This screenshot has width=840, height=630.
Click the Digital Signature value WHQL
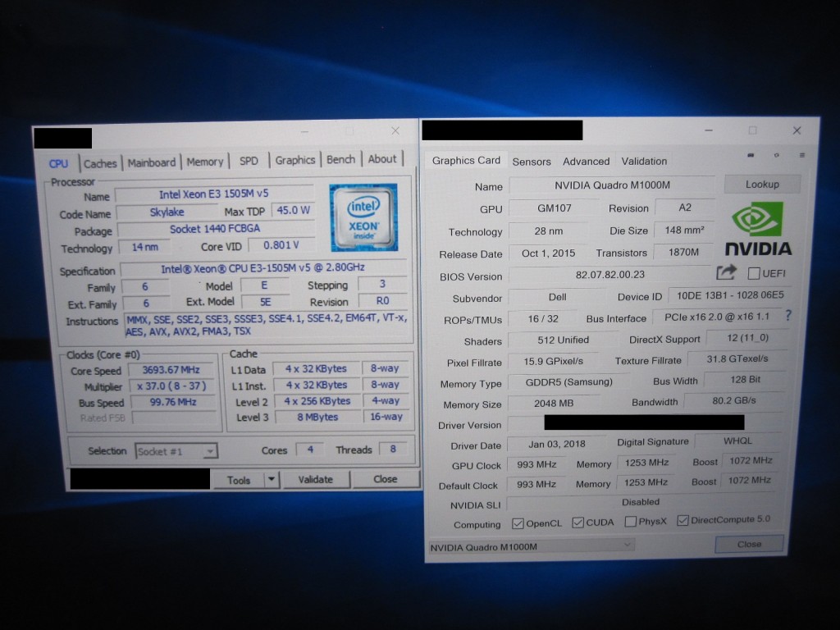coord(737,441)
